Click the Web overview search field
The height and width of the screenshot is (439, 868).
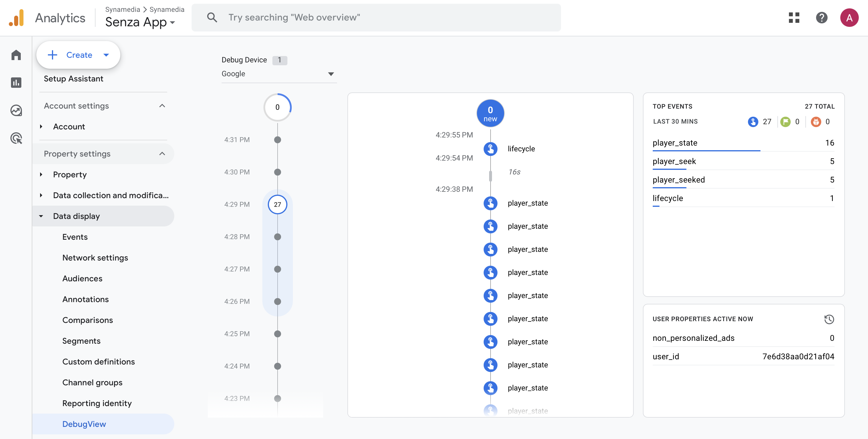coord(376,18)
